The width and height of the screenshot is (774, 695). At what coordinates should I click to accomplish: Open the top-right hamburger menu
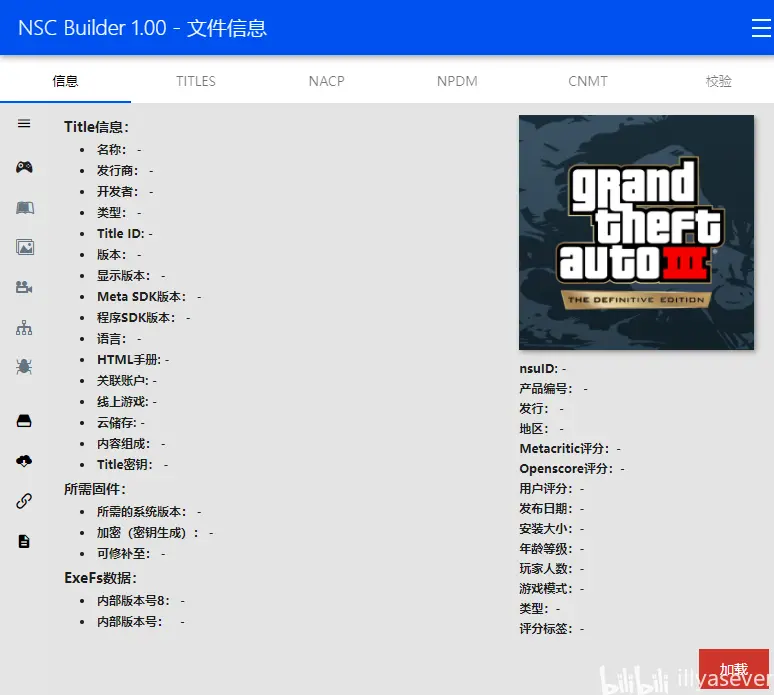click(761, 28)
